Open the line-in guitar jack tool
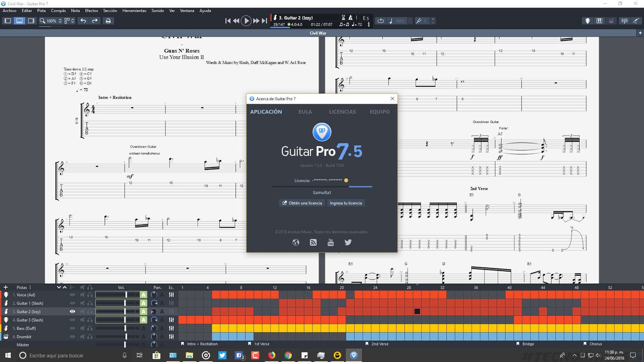The image size is (644, 362). click(636, 21)
